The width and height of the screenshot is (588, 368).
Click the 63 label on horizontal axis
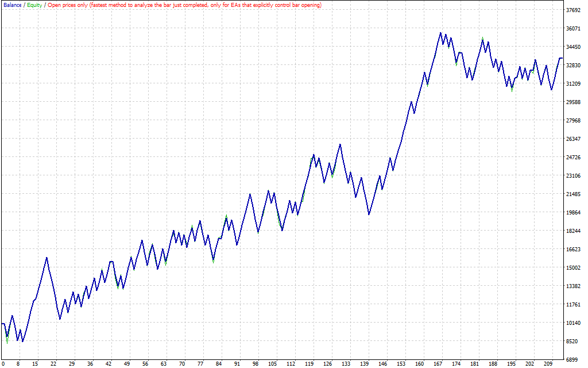pos(164,364)
